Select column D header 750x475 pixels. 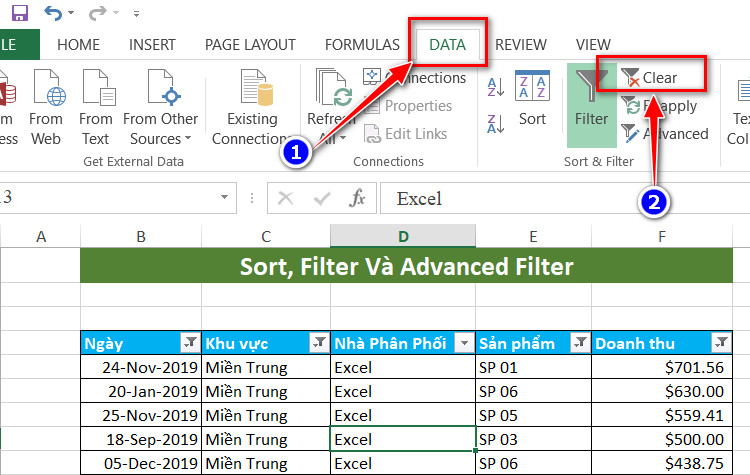click(403, 236)
